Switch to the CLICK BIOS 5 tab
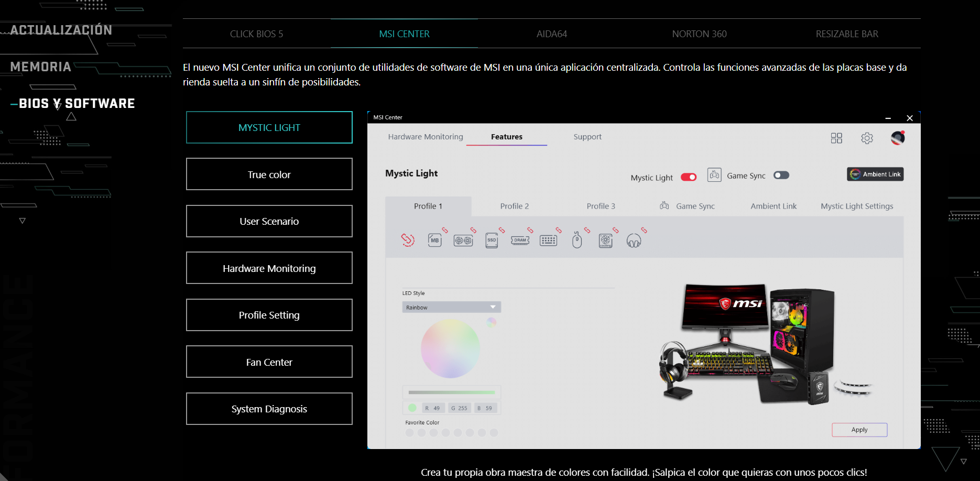 point(256,34)
